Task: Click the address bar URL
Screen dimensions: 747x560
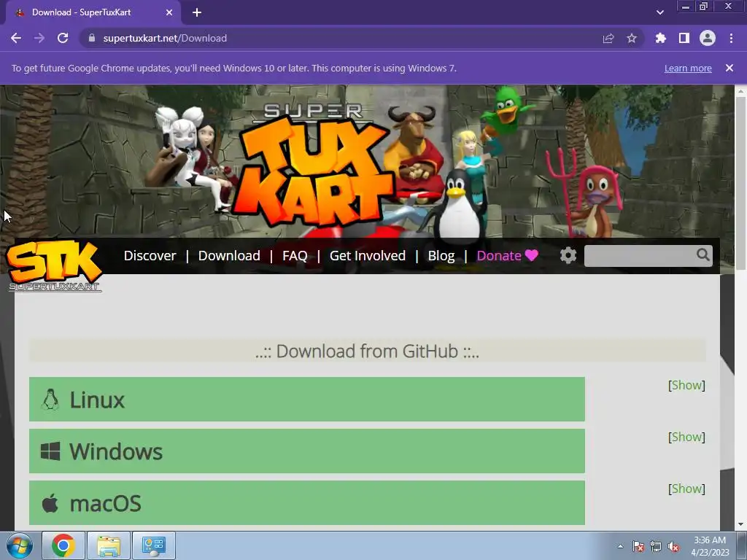Action: [165, 38]
